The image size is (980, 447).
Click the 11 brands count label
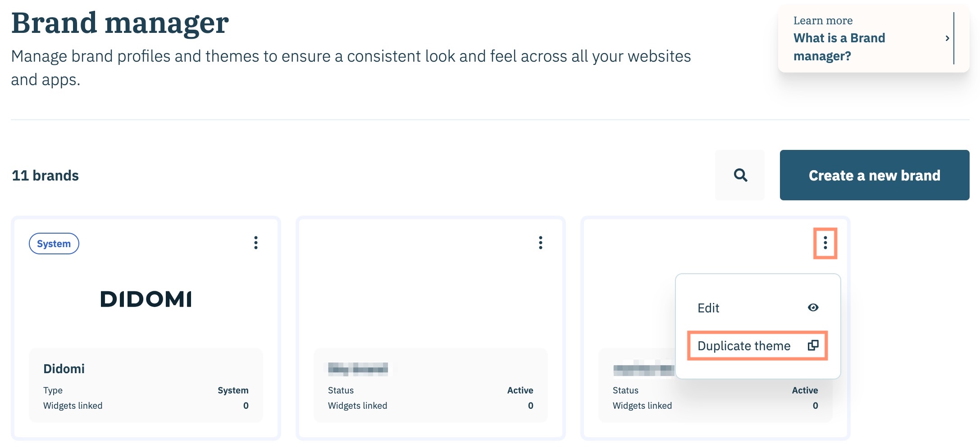45,175
